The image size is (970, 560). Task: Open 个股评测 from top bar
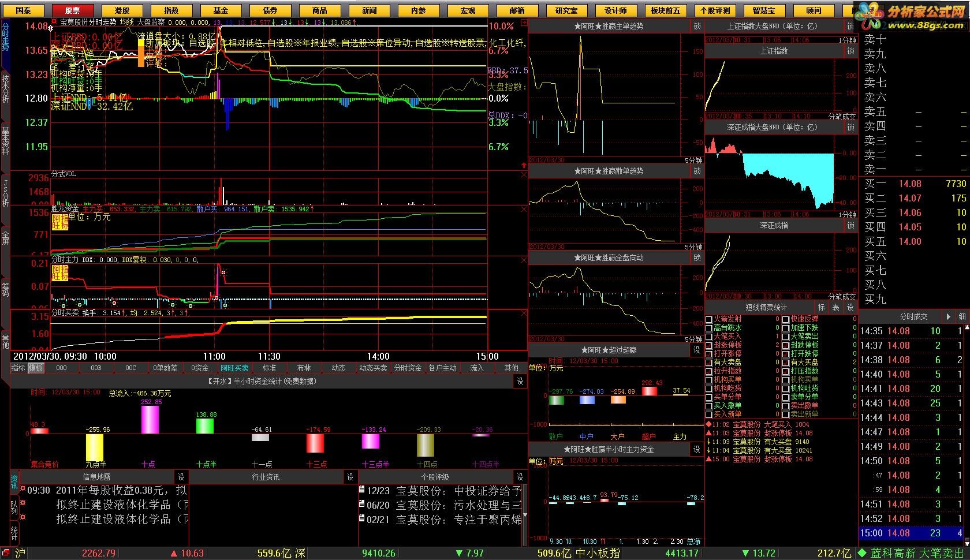(x=715, y=10)
